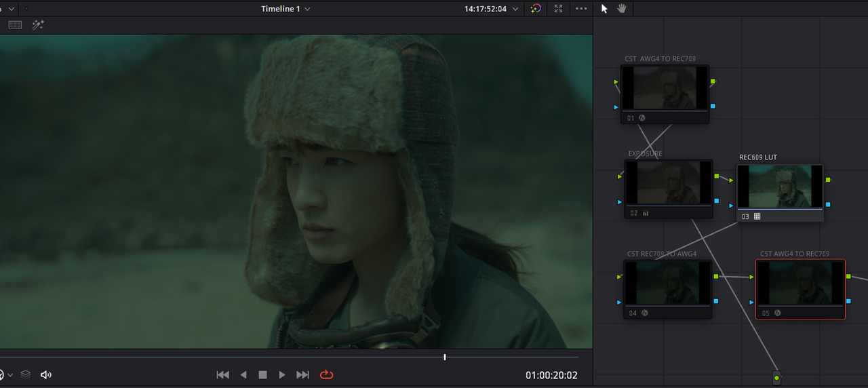The image size is (868, 388).
Task: Select node 03 REC609 LUT thumbnail
Action: [x=780, y=187]
